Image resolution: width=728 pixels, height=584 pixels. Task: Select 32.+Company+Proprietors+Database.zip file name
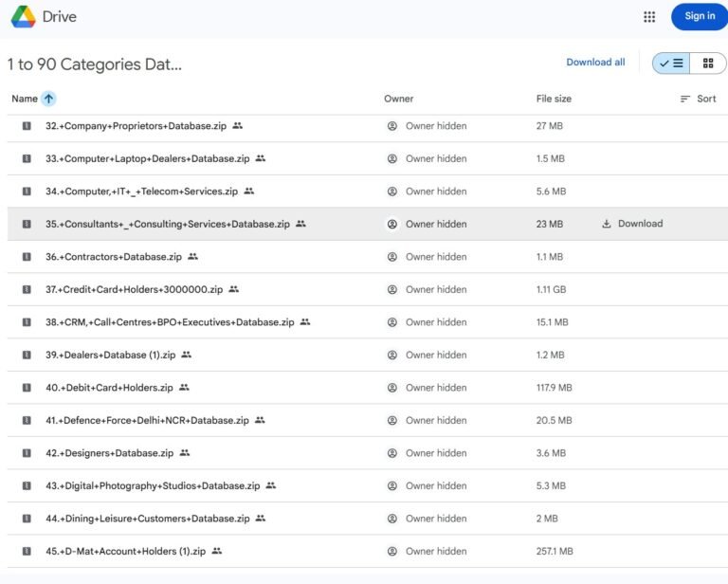click(x=136, y=126)
